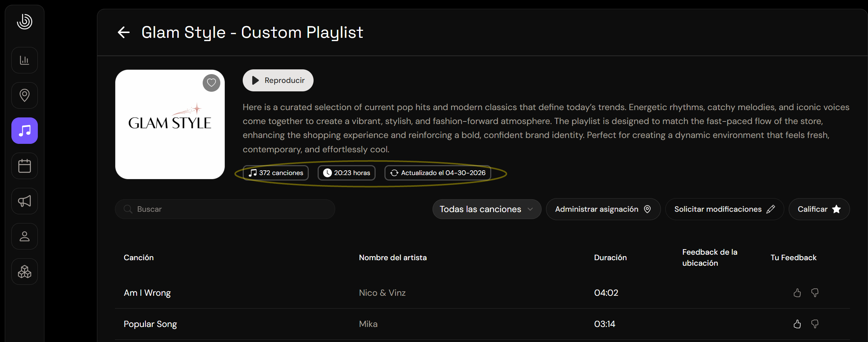Open the user profile sidebar icon

tap(25, 236)
